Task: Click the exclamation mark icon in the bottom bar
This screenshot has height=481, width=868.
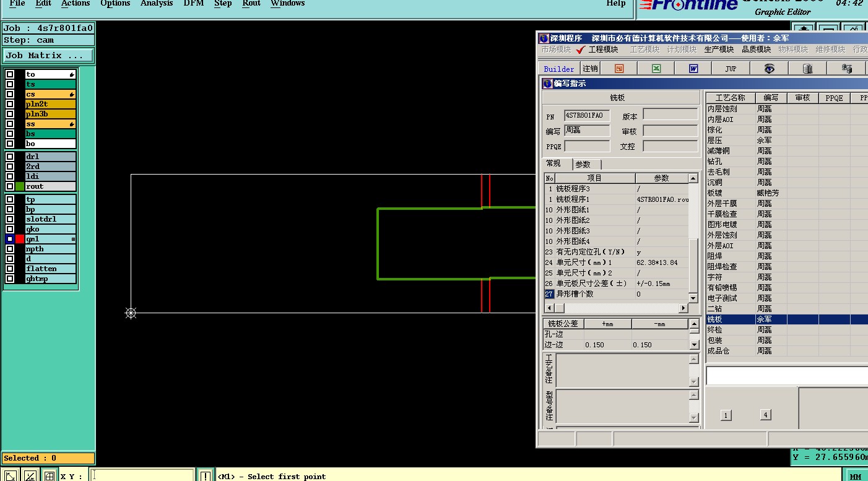Action: coord(206,476)
